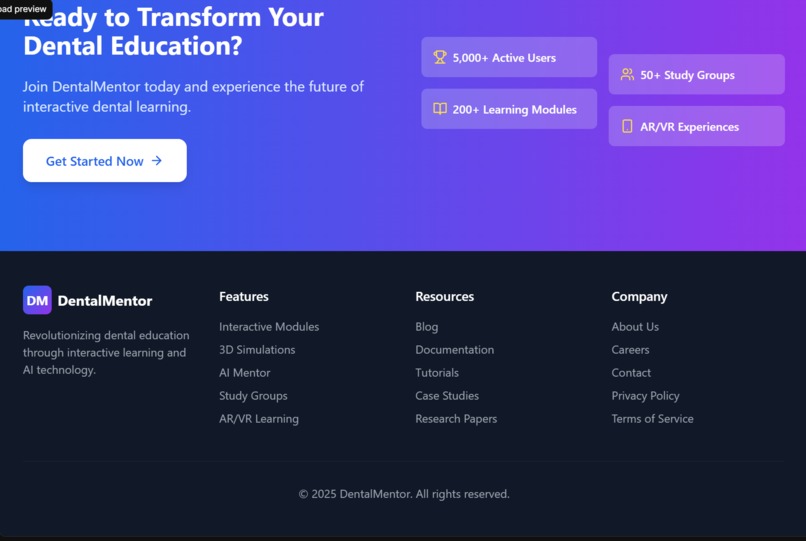Go to the Careers link
This screenshot has height=541, width=806.
(x=630, y=350)
